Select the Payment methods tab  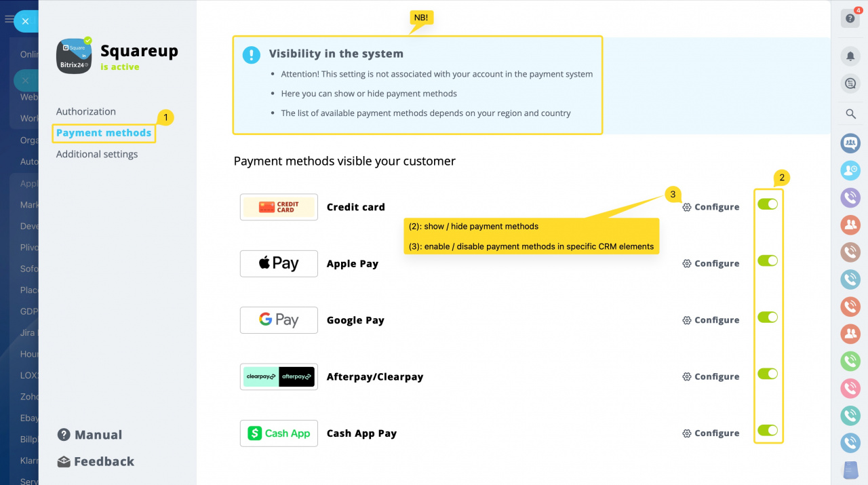(103, 132)
